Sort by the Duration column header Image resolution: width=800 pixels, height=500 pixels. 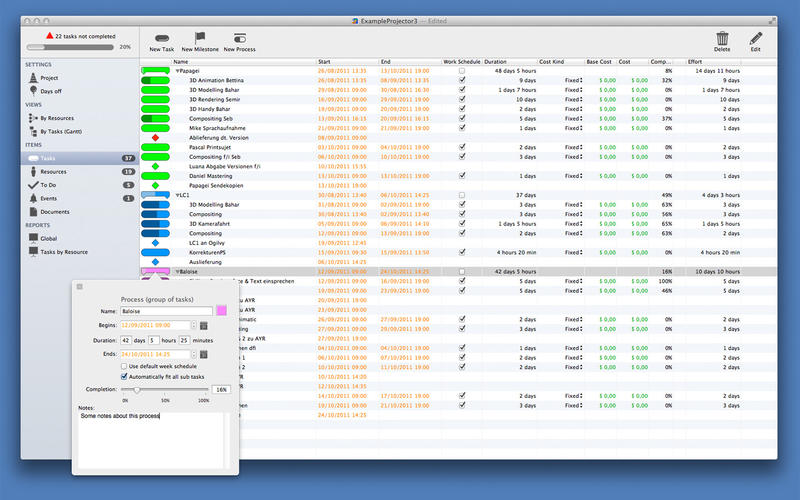tap(509, 62)
